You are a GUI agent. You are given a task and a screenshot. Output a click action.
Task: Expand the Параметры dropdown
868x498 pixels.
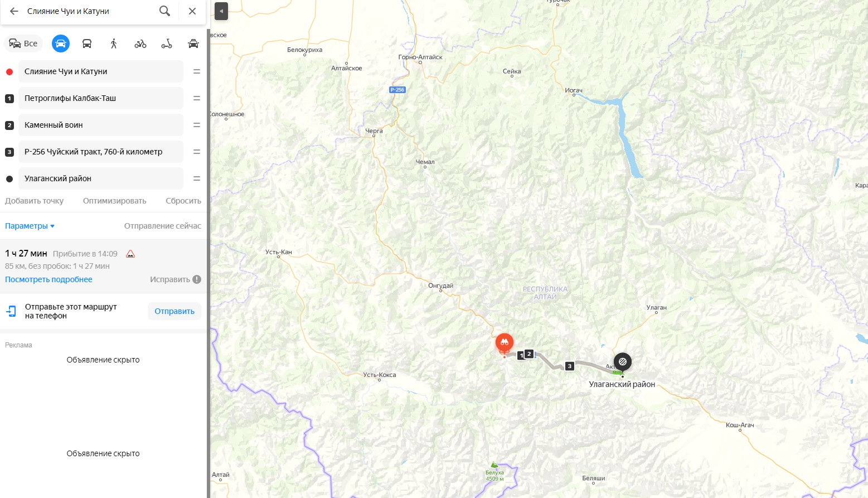click(x=30, y=226)
